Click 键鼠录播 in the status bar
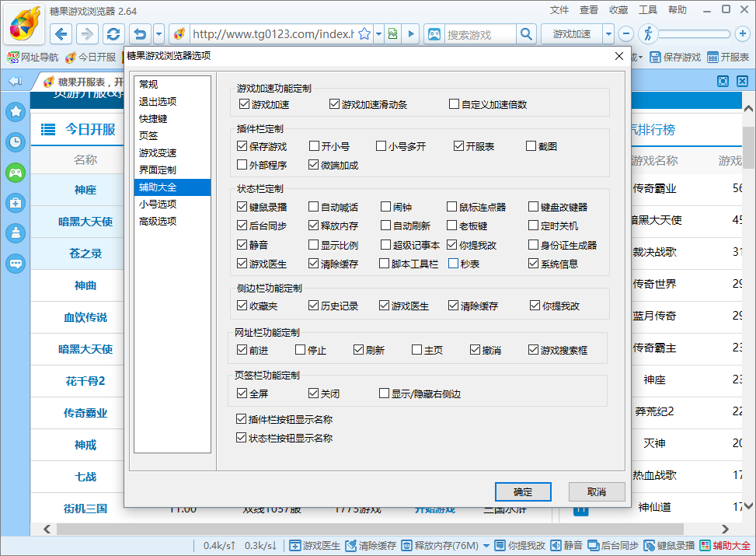The image size is (756, 556). (x=669, y=545)
